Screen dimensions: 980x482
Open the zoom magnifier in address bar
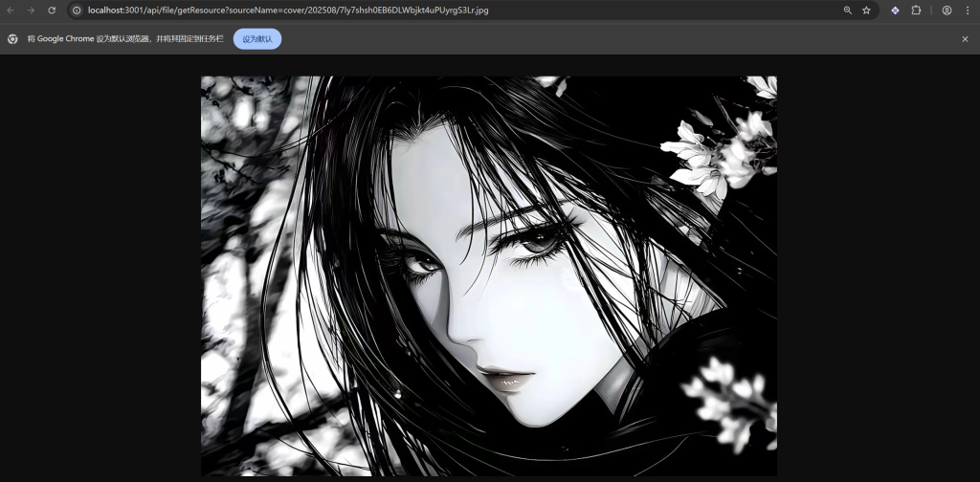point(847,11)
